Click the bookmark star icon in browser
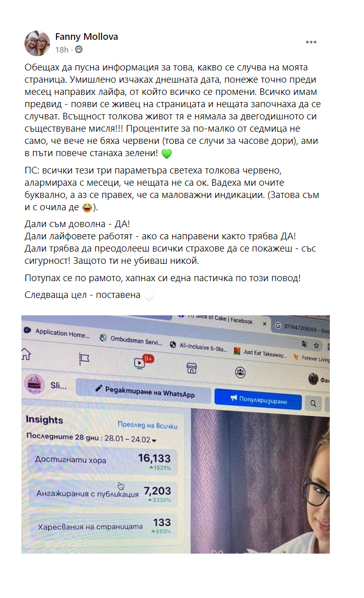Screen dimensions: 364x598 (x=316, y=345)
